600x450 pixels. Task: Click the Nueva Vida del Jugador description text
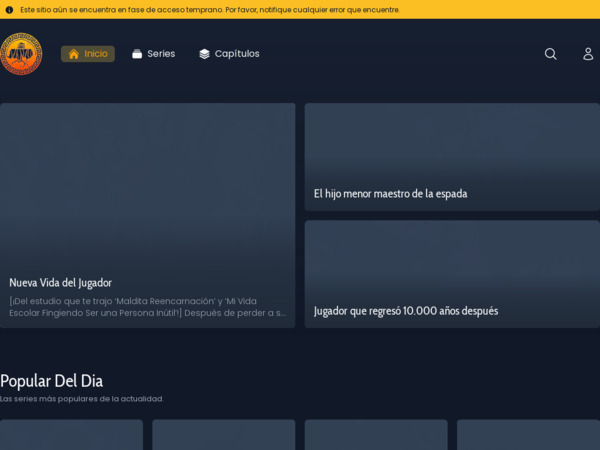point(147,307)
